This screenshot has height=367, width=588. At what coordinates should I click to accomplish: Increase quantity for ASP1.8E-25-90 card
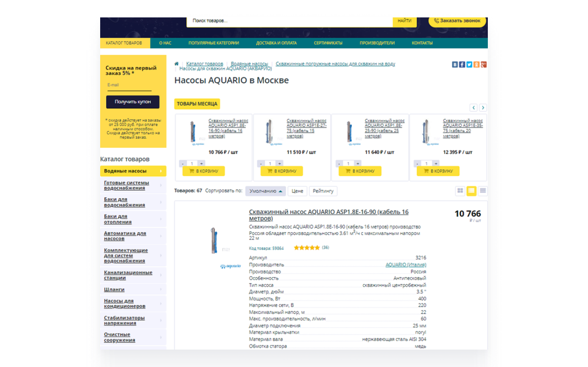pyautogui.click(x=358, y=164)
